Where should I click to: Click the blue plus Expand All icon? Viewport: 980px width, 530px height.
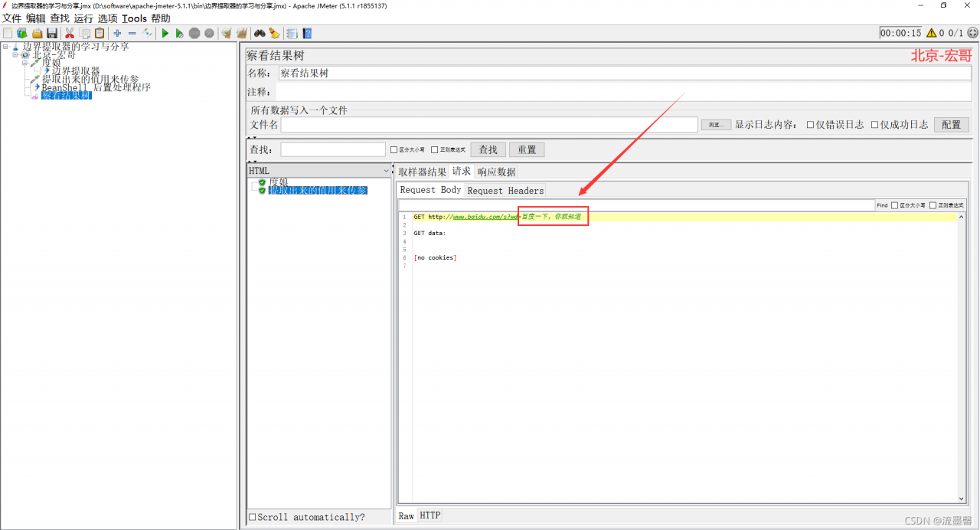point(117,33)
